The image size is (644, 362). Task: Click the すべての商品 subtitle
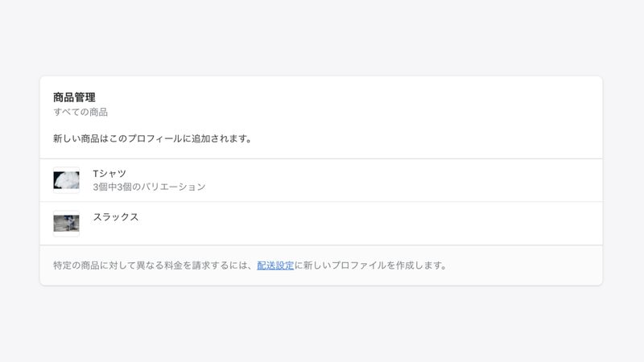tap(80, 112)
